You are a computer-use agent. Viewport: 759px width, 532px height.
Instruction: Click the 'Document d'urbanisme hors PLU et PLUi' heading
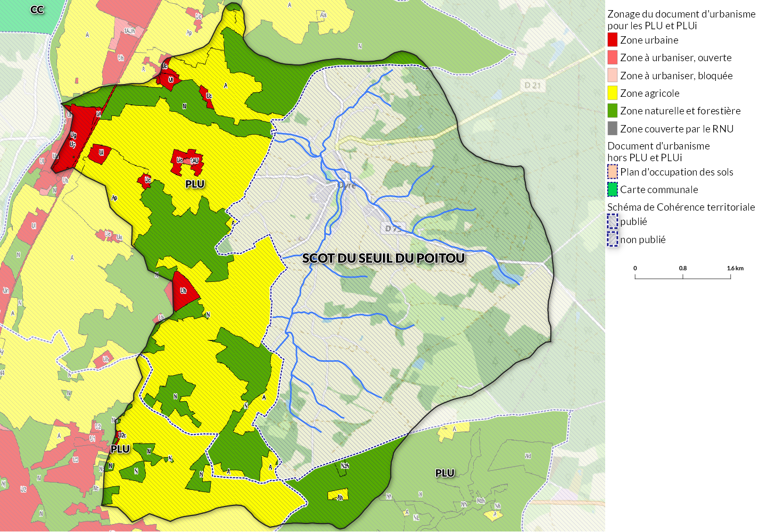659,152
